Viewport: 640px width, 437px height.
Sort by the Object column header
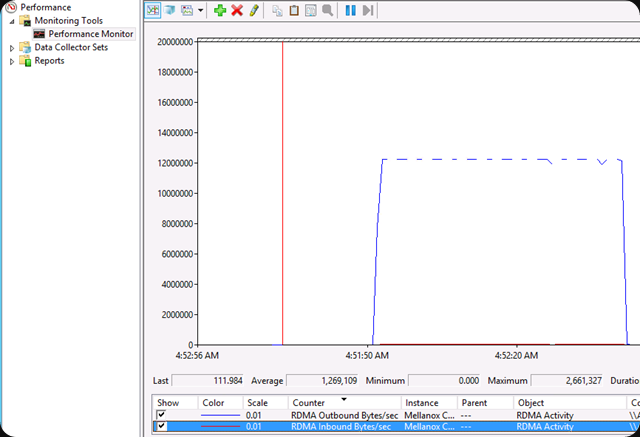570,403
